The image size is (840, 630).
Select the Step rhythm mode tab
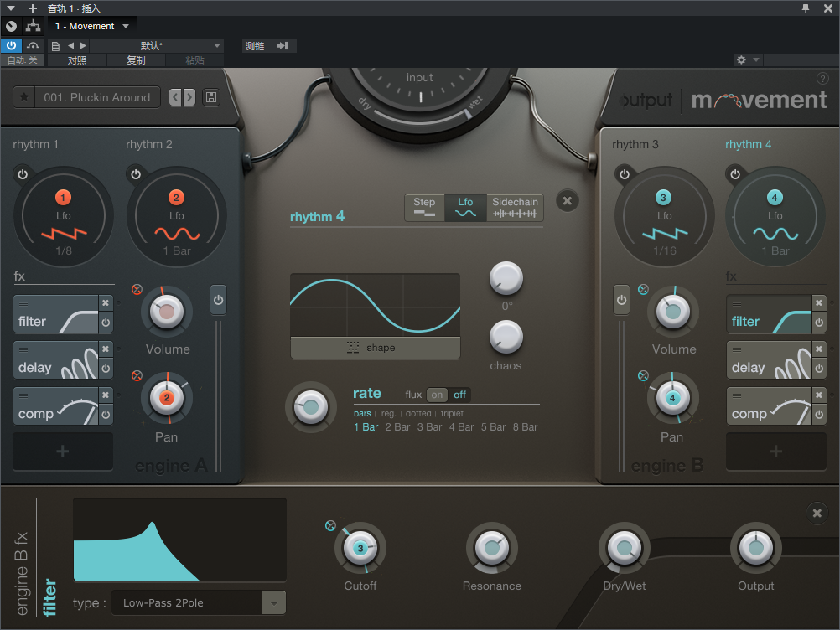424,207
